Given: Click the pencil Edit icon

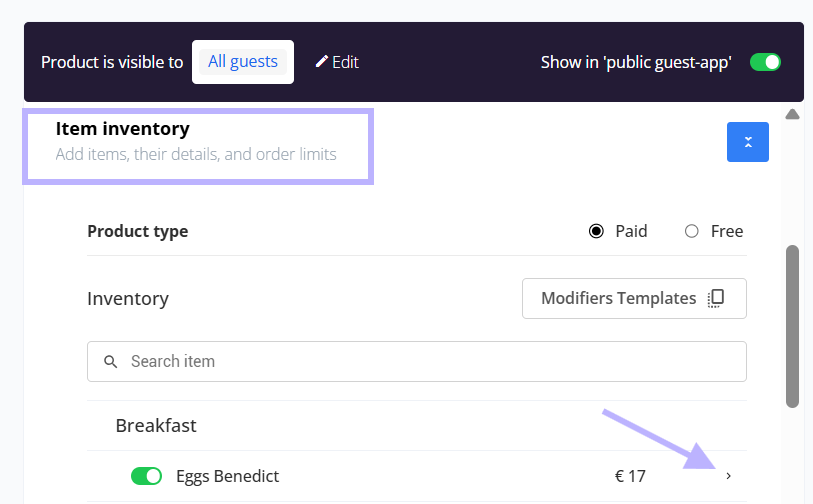Looking at the screenshot, I should click(x=321, y=62).
